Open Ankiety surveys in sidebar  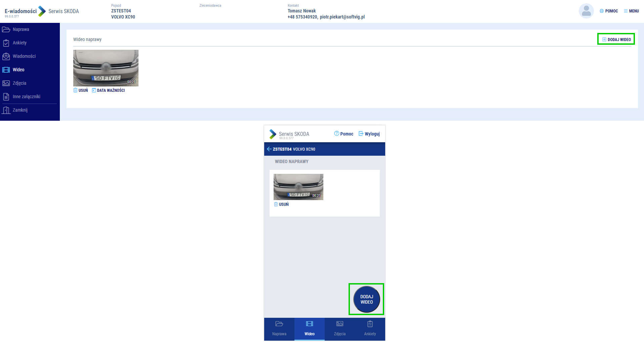pyautogui.click(x=19, y=43)
